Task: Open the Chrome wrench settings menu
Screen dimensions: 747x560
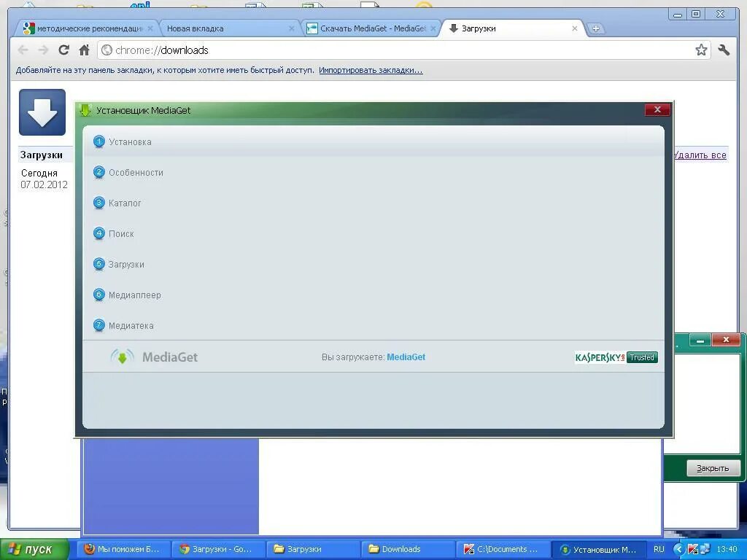Action: 724,50
